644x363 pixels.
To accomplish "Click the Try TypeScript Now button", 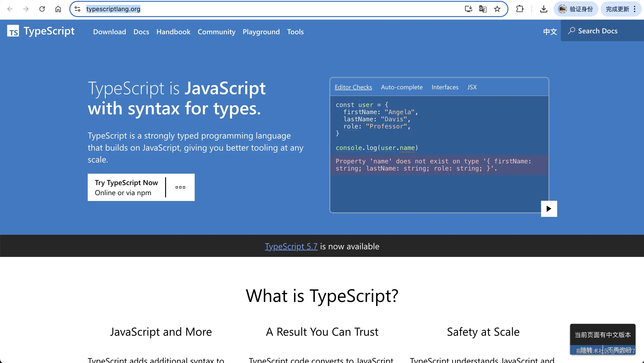I will [x=126, y=187].
